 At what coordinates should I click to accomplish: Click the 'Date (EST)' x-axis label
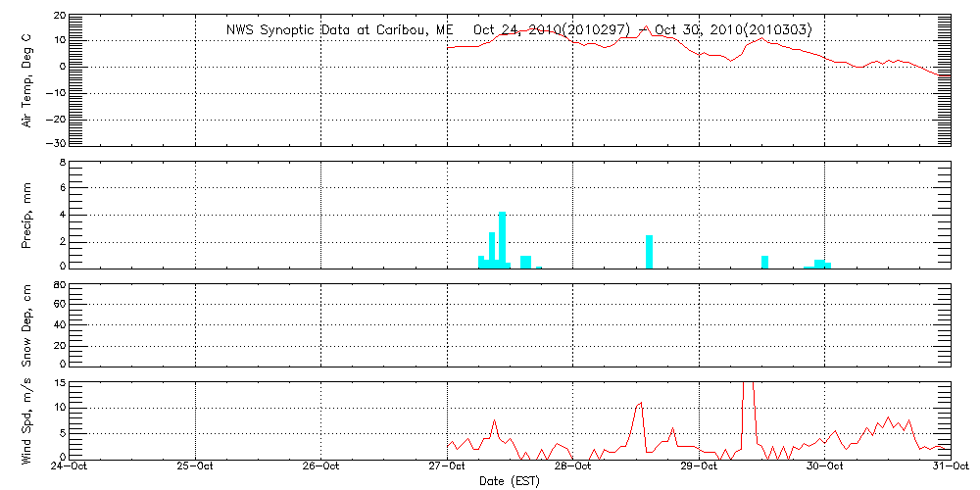510,481
